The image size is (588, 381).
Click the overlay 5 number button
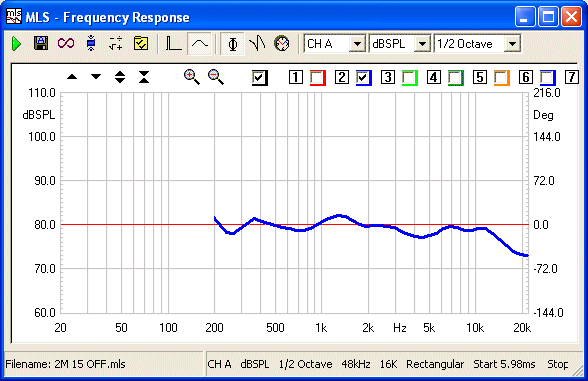click(480, 77)
